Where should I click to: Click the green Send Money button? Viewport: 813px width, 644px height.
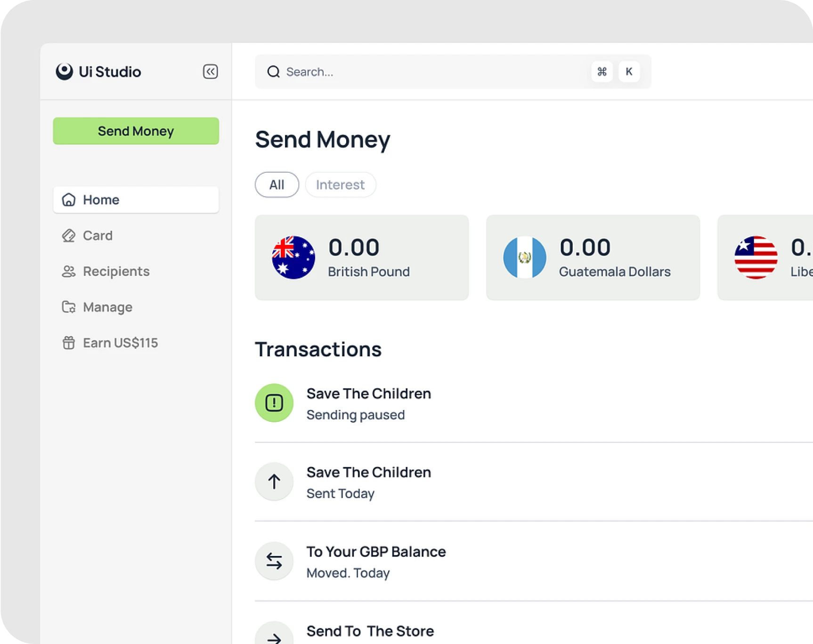pos(136,131)
